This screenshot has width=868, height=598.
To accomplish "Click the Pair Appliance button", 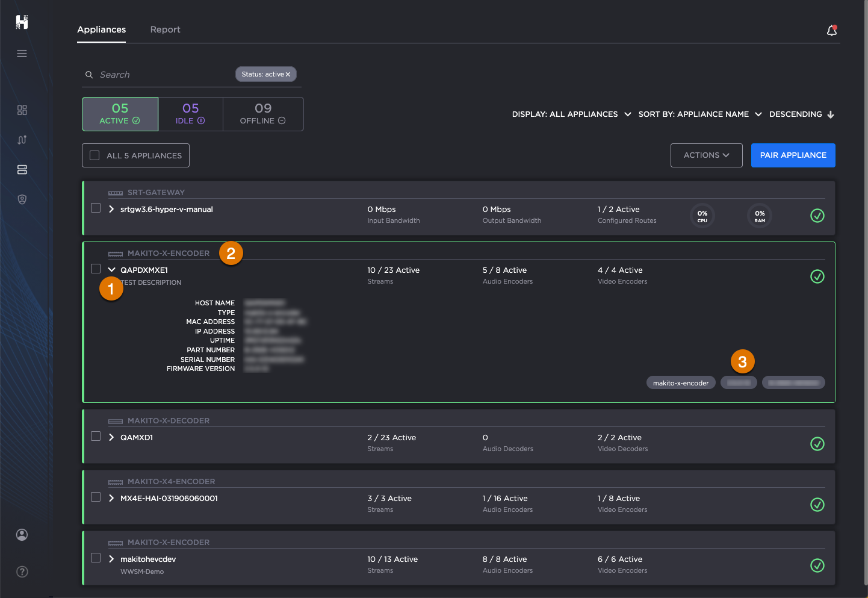I will click(793, 155).
